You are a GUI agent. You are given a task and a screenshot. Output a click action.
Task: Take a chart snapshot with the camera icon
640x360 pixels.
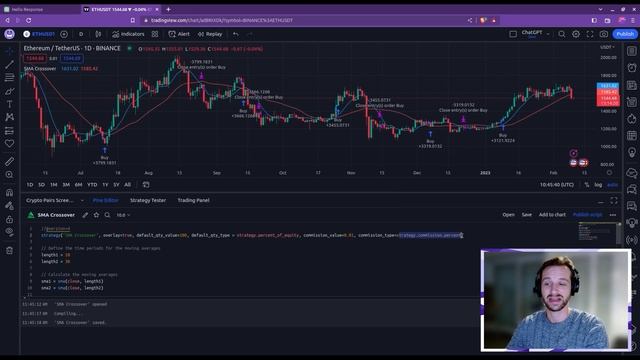click(x=604, y=34)
